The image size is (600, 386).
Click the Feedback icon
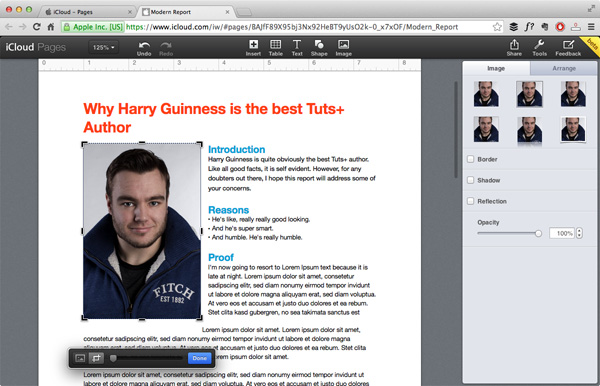[x=568, y=48]
